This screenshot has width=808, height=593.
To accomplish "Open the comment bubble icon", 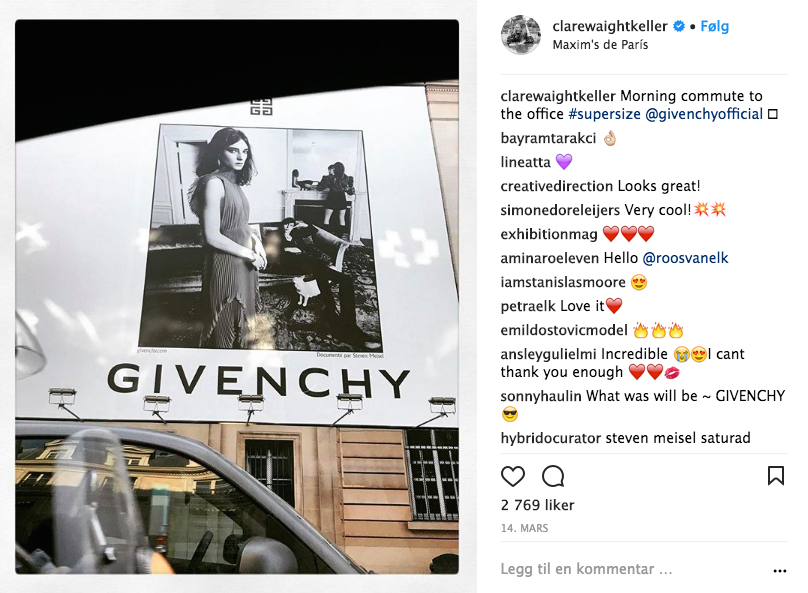I will [x=553, y=476].
